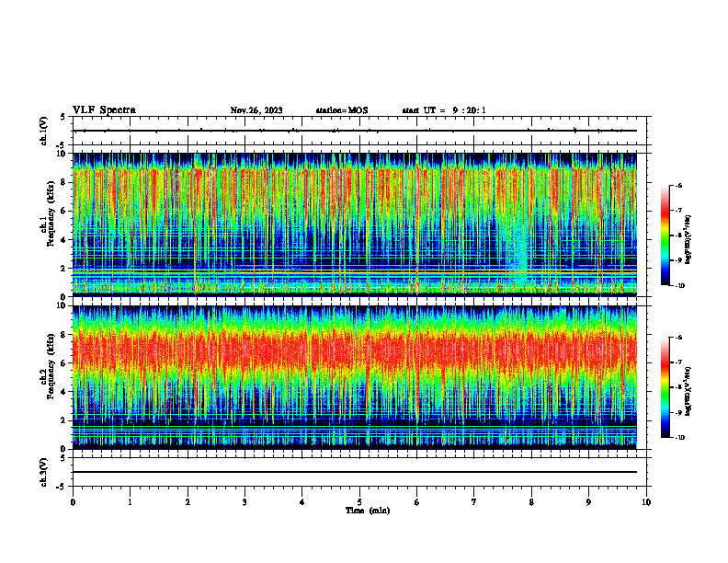This screenshot has height=563, width=728.
Task: Click the time axis tick label "9"
Action: pyautogui.click(x=588, y=502)
